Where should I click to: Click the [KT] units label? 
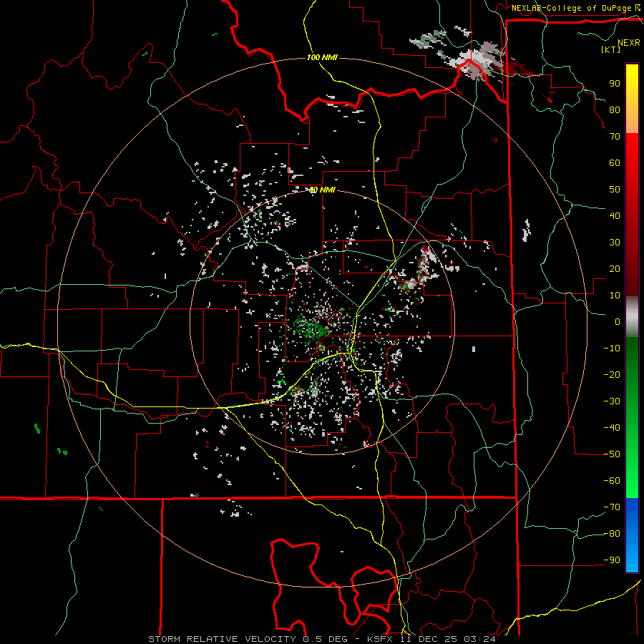[x=611, y=49]
